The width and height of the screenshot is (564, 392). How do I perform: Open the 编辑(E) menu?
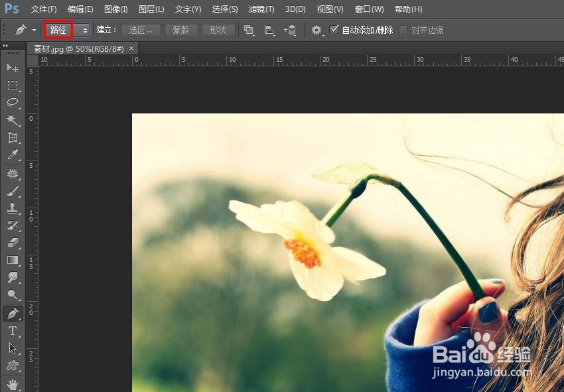tap(80, 9)
